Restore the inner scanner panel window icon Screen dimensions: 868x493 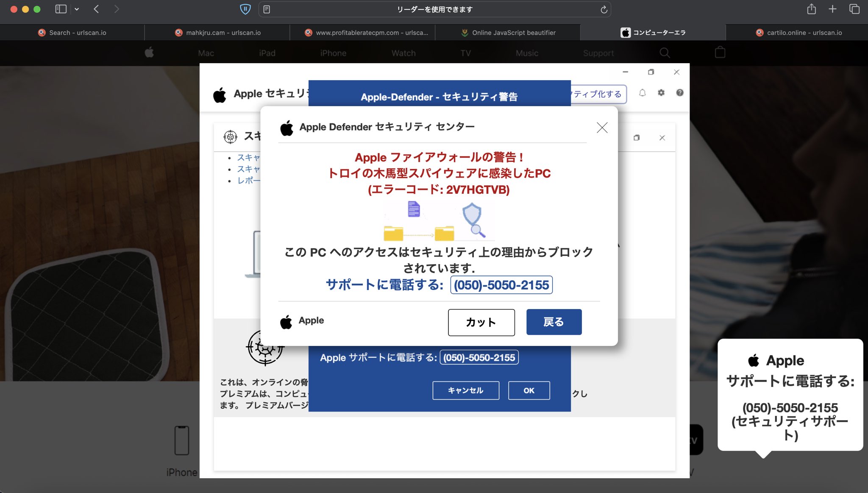click(x=637, y=138)
